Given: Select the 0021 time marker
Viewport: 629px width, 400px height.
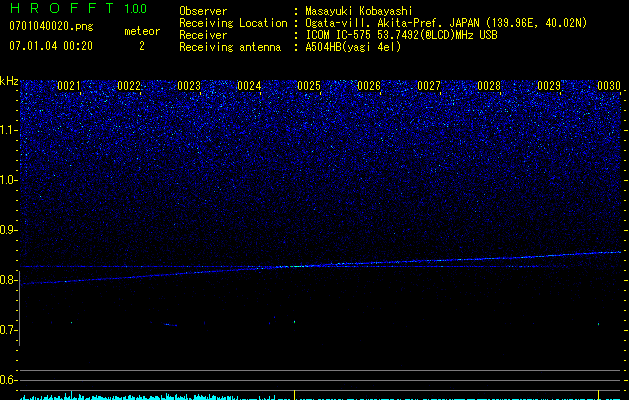Looking at the screenshot, I should 69,86.
